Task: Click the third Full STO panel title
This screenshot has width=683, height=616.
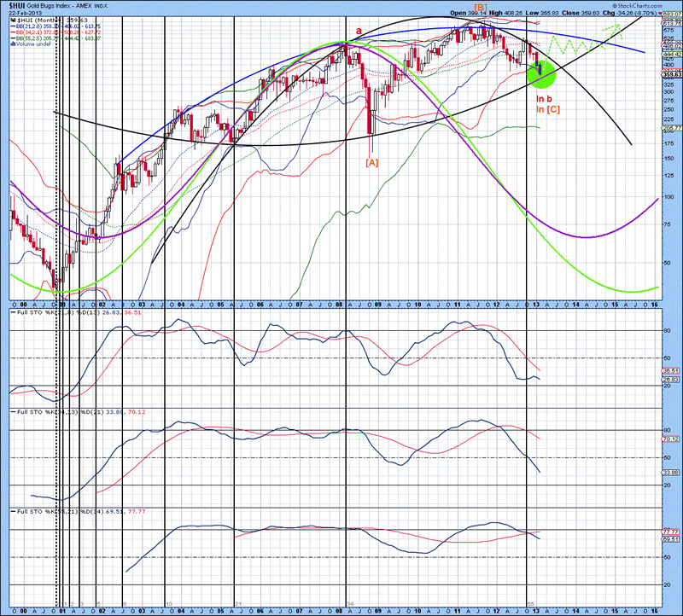Action: 68,511
